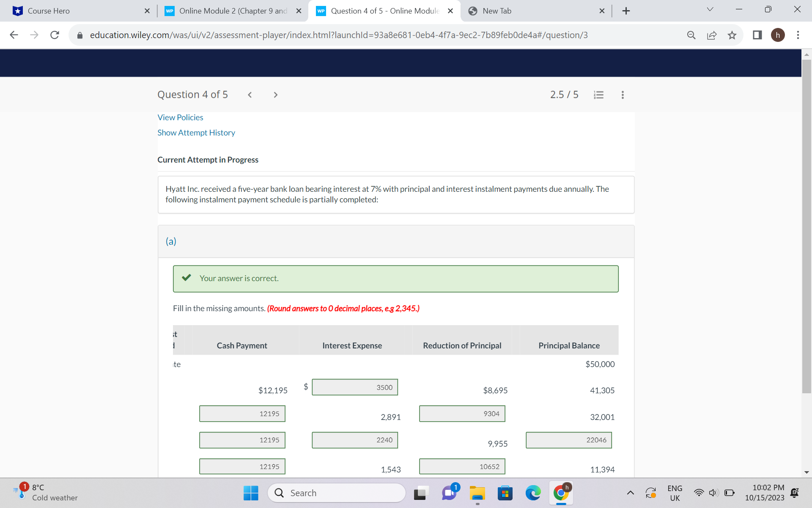Open the View Policies link
Screen dimensions: 812x508
(x=180, y=117)
